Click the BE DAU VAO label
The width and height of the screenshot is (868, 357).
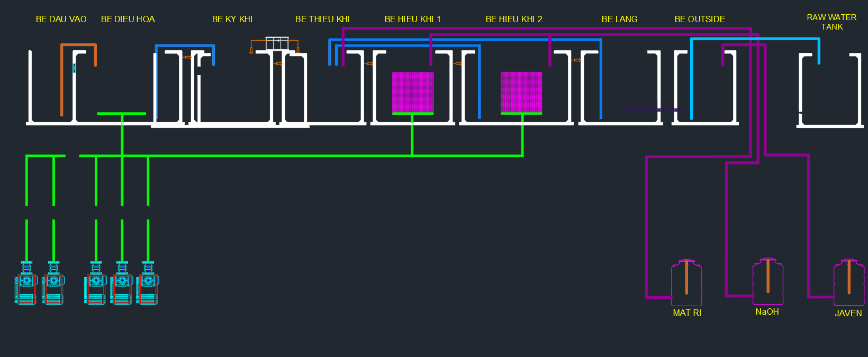(x=61, y=19)
